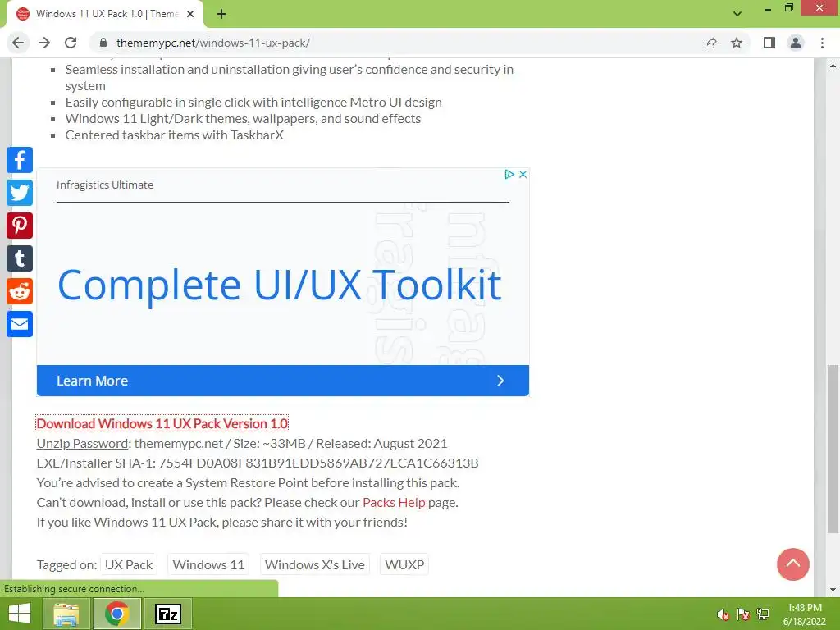Pin page on Pinterest
840x630 pixels.
(x=20, y=226)
